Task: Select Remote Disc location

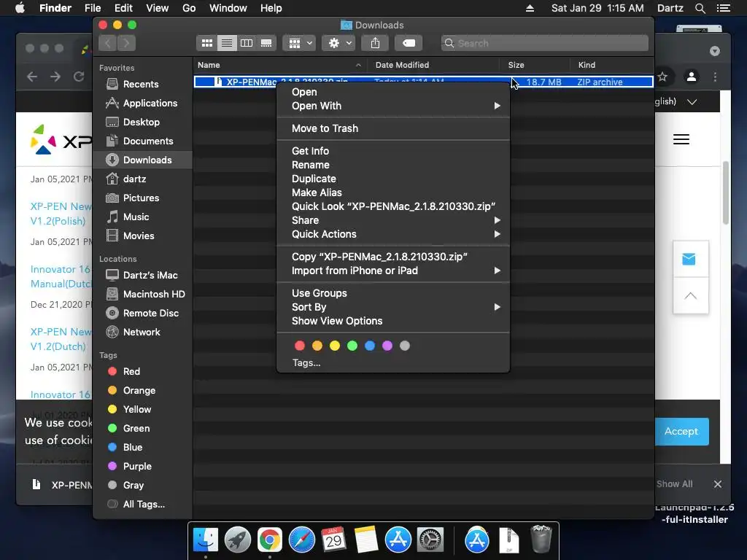Action: [142, 314]
